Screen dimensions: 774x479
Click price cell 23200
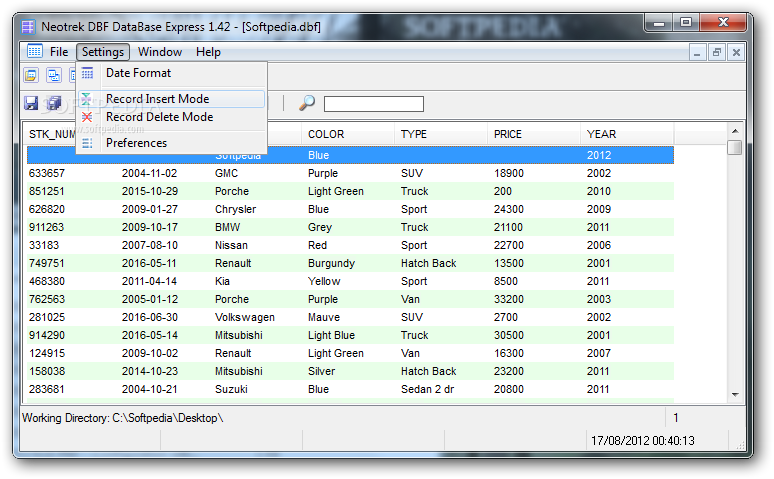click(508, 371)
